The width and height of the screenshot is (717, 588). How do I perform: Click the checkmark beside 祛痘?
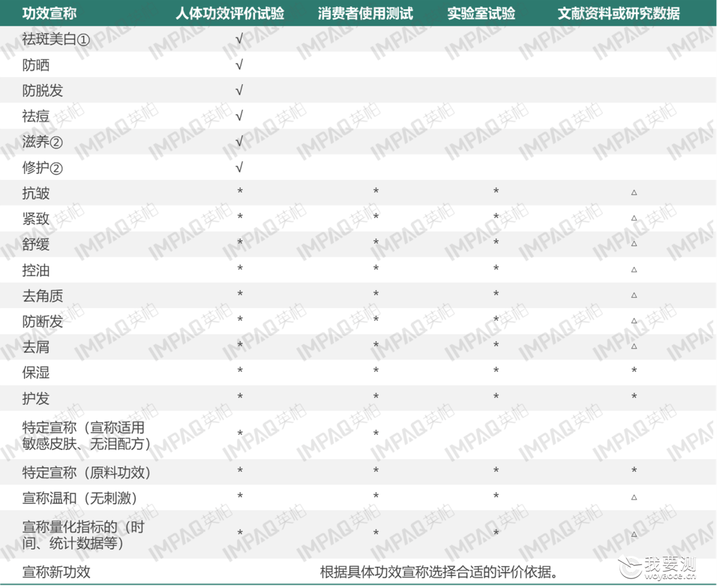239,115
